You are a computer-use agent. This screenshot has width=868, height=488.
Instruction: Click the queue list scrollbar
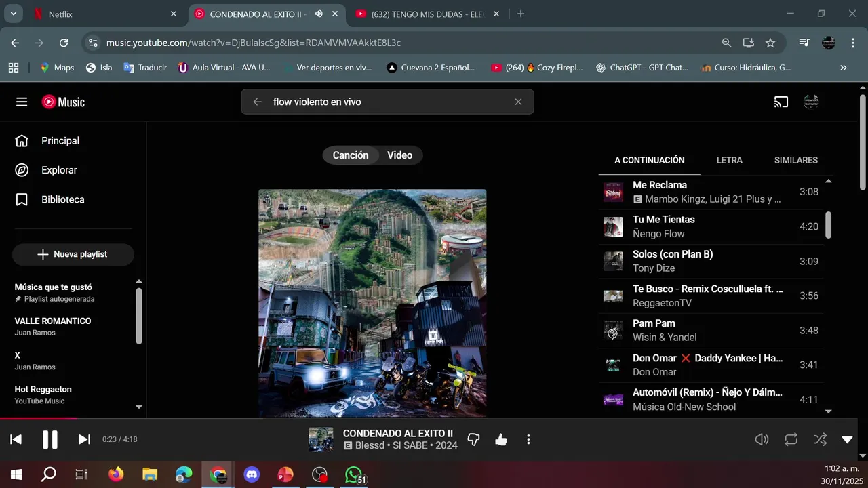[x=828, y=225]
